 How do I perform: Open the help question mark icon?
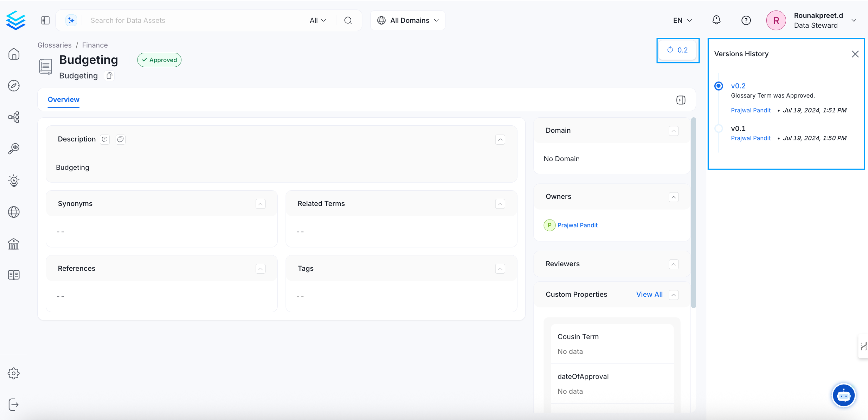pyautogui.click(x=746, y=20)
